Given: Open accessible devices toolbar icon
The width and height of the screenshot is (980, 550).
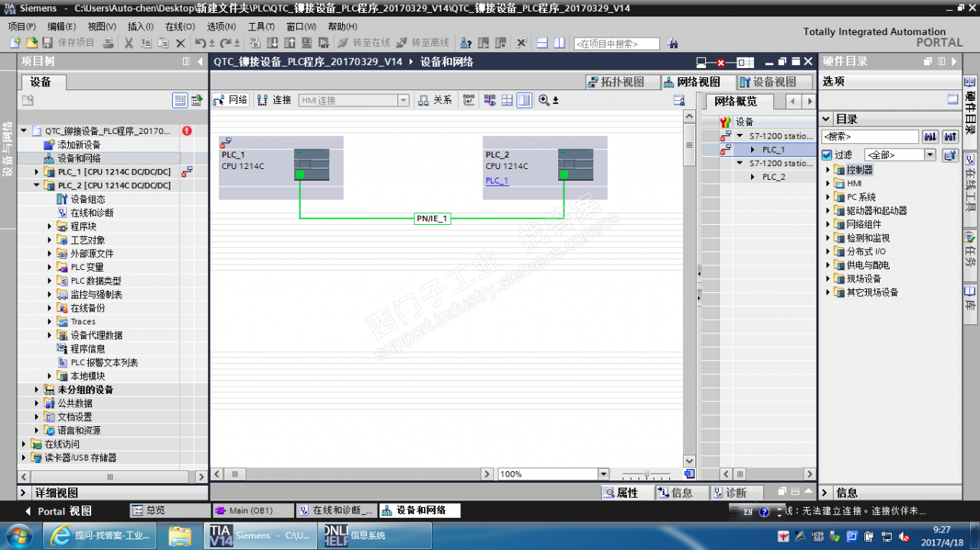Looking at the screenshot, I should pyautogui.click(x=465, y=44).
